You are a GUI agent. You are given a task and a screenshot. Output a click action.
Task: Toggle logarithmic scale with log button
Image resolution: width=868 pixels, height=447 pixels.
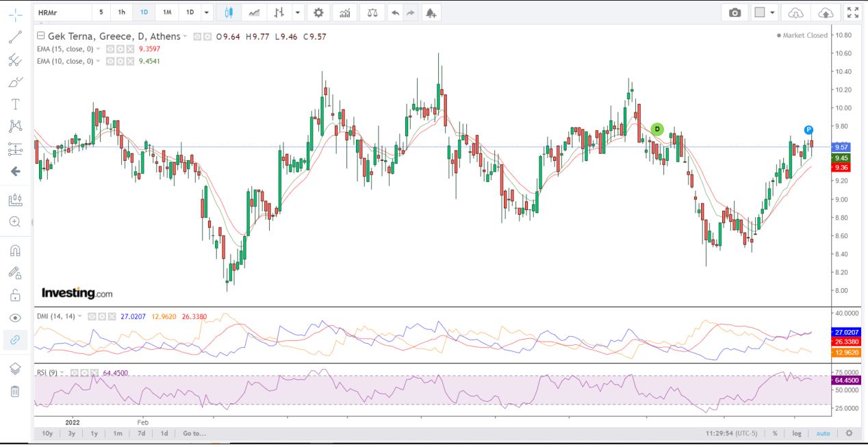797,433
